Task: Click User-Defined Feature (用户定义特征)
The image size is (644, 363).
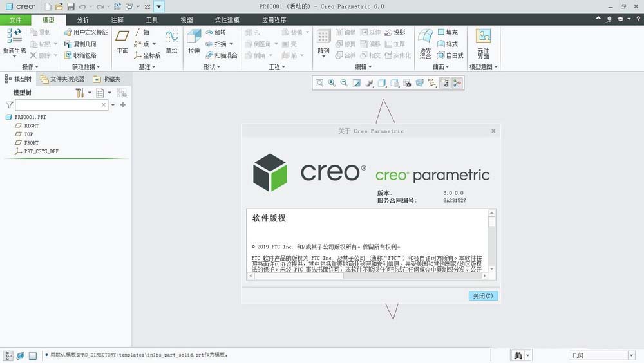Action: [x=86, y=32]
